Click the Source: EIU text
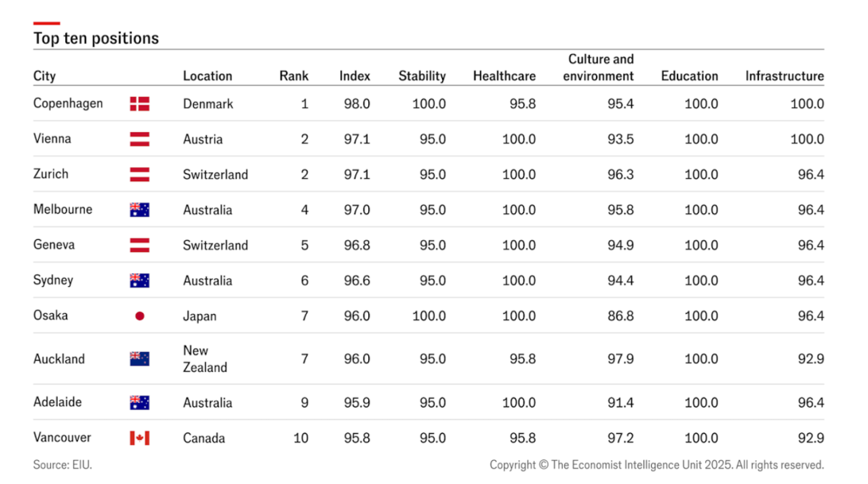The height and width of the screenshot is (484, 868). [62, 465]
